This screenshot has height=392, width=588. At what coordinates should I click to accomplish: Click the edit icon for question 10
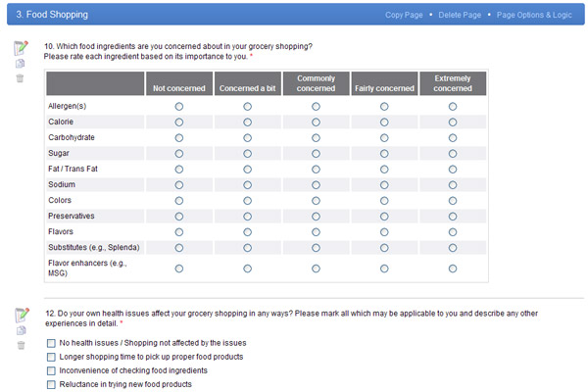click(21, 48)
